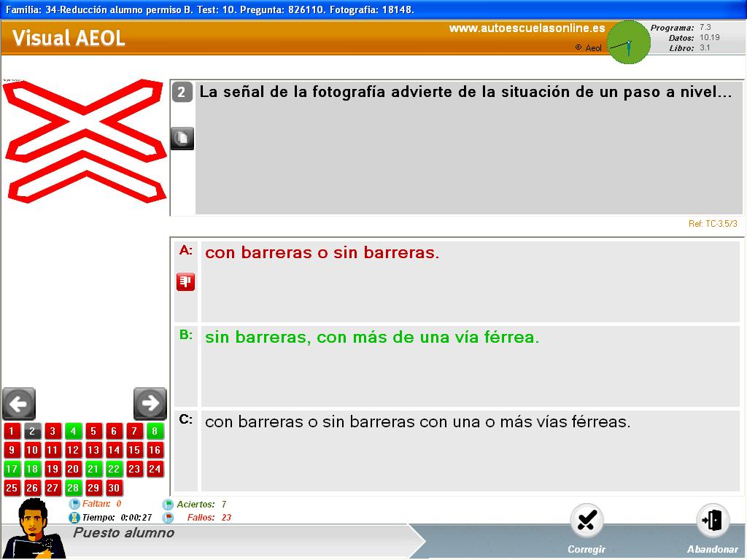Jump to question number 8

[155, 431]
